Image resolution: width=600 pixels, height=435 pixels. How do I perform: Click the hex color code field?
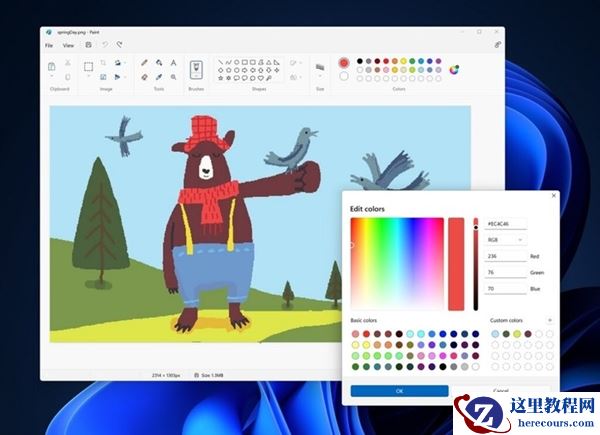(x=505, y=224)
